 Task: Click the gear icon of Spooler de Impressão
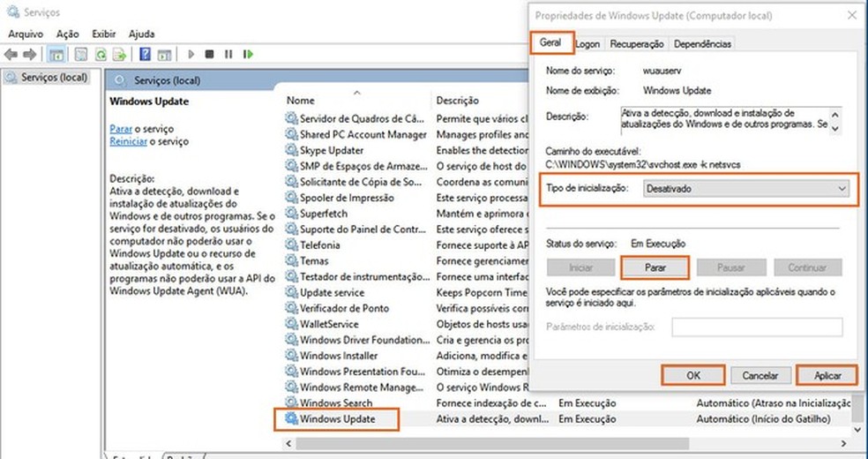[x=291, y=198]
